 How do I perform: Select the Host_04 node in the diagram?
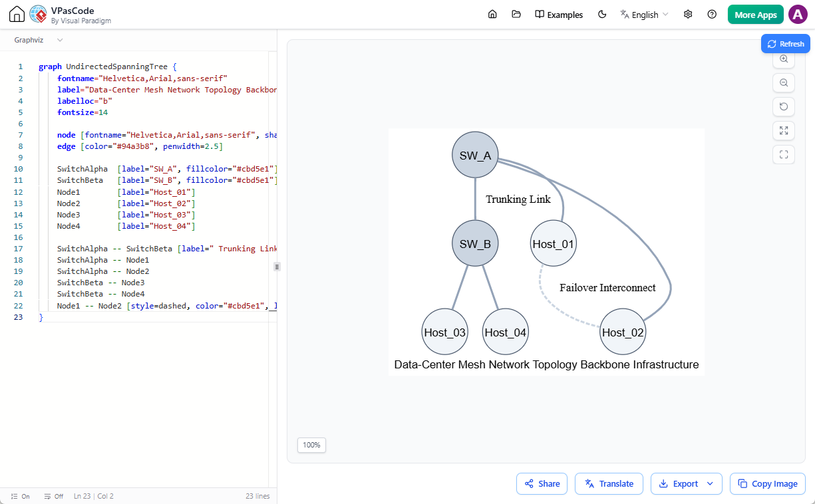[x=506, y=332]
